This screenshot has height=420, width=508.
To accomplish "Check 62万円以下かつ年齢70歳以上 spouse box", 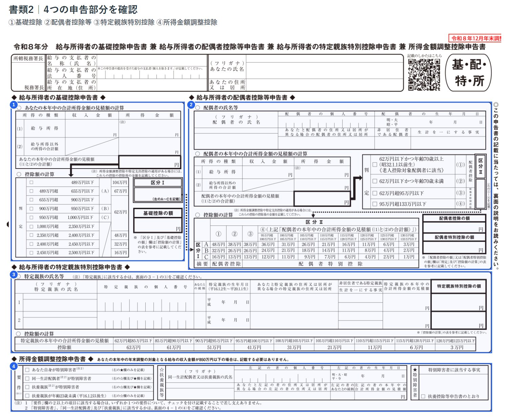I will click(375, 164).
